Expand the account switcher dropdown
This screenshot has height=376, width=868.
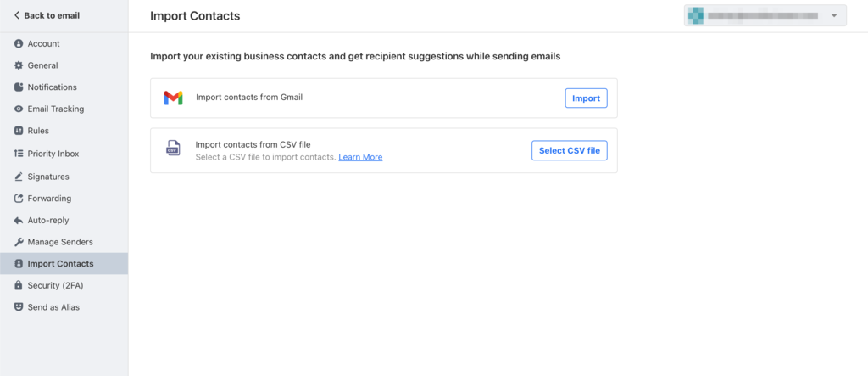pyautogui.click(x=834, y=16)
